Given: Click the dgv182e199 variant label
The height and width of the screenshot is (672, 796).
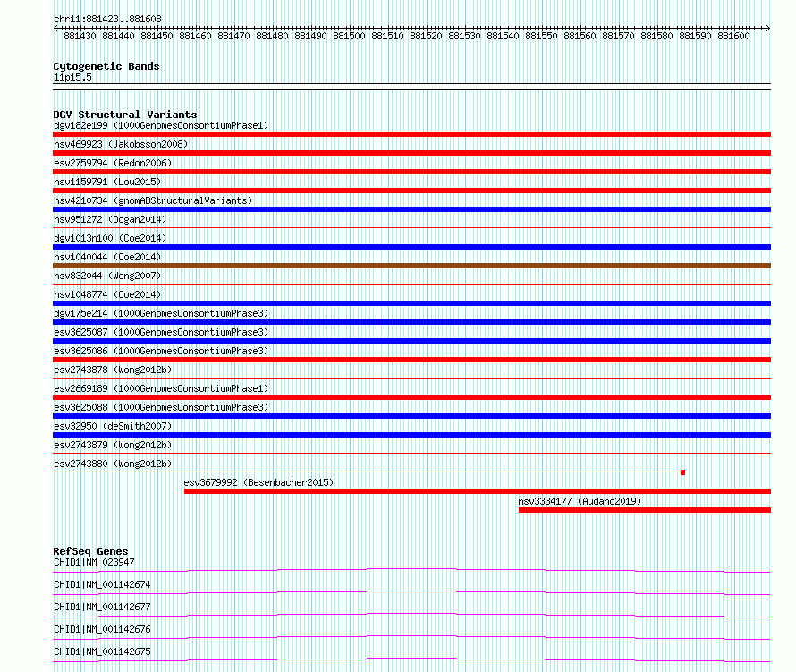Looking at the screenshot, I should 161,125.
